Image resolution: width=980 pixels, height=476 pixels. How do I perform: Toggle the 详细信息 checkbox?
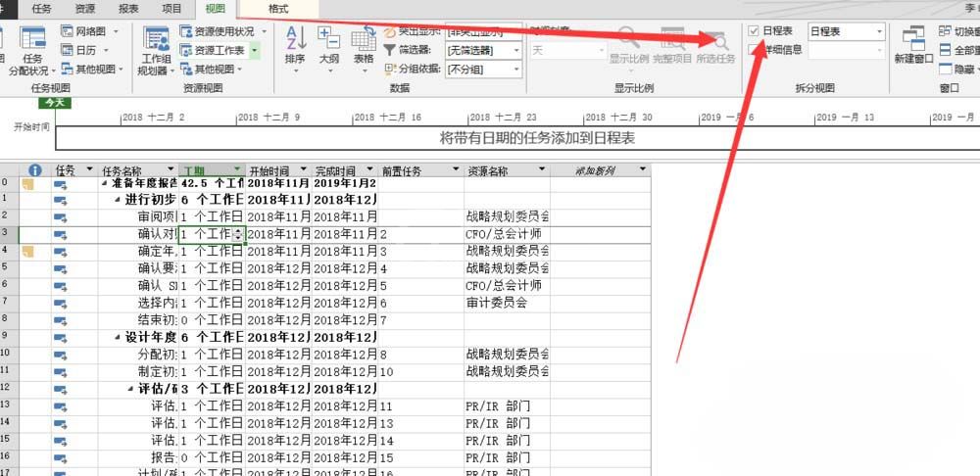pos(754,49)
